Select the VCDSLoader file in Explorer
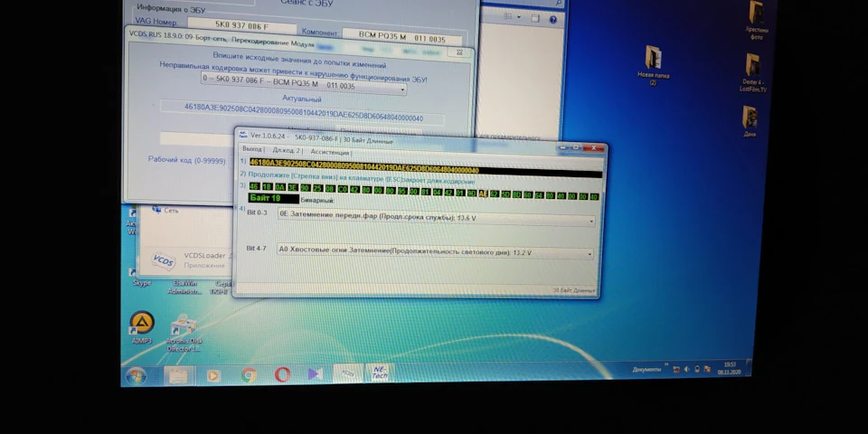The image size is (868, 434). coord(189,259)
